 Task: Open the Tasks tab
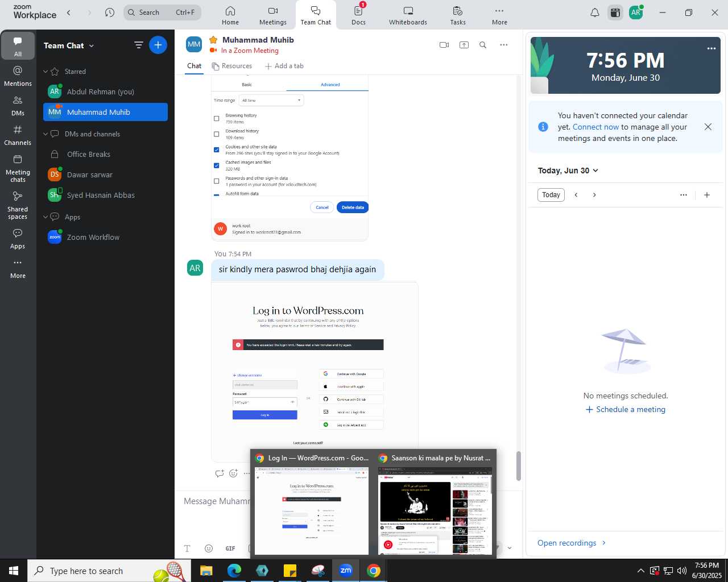[458, 15]
